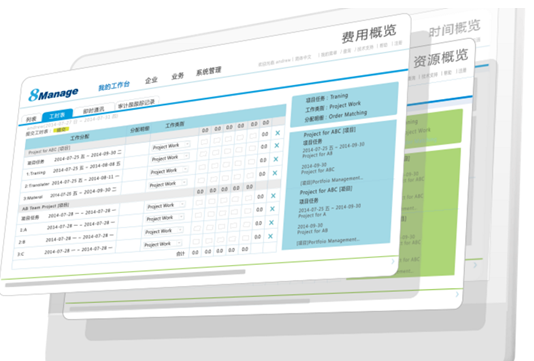Delete row 1:A of AB Team Project

coord(272,209)
